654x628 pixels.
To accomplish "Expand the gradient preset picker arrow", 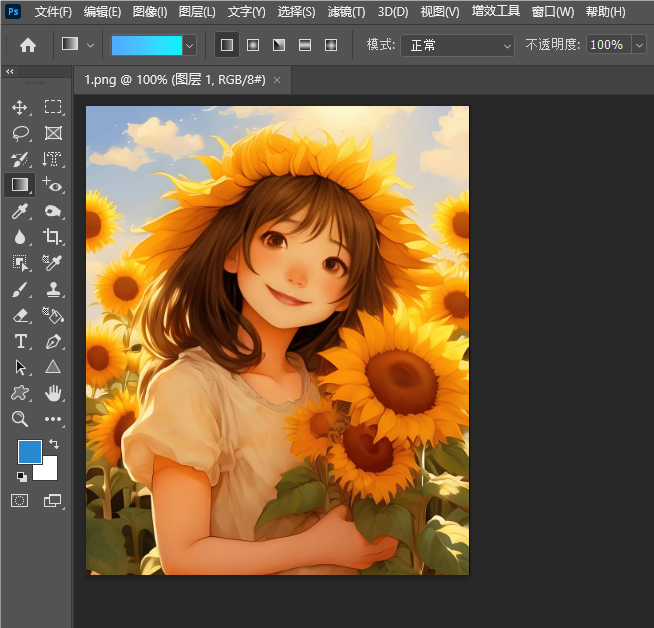I will tap(189, 45).
